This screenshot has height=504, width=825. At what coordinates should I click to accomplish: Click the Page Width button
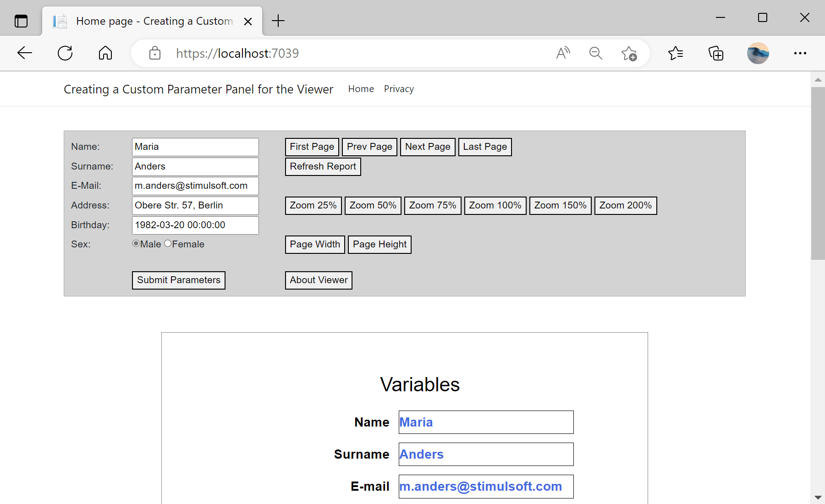click(314, 244)
